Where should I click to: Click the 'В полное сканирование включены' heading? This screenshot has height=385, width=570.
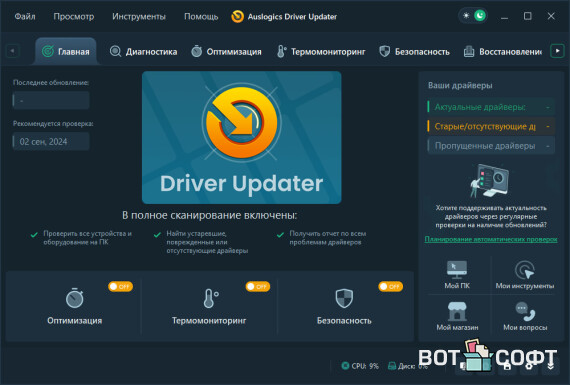pos(209,215)
